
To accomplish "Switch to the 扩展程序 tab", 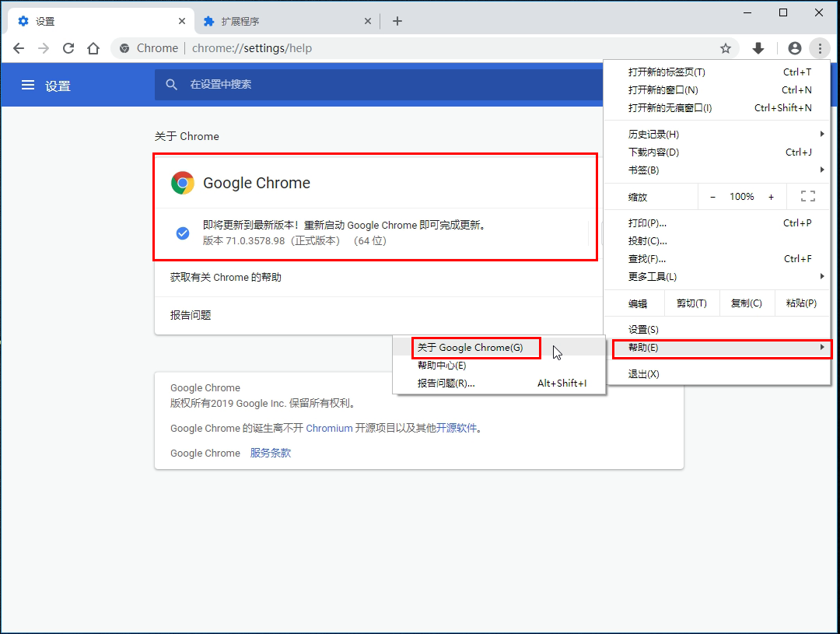I will [x=286, y=21].
